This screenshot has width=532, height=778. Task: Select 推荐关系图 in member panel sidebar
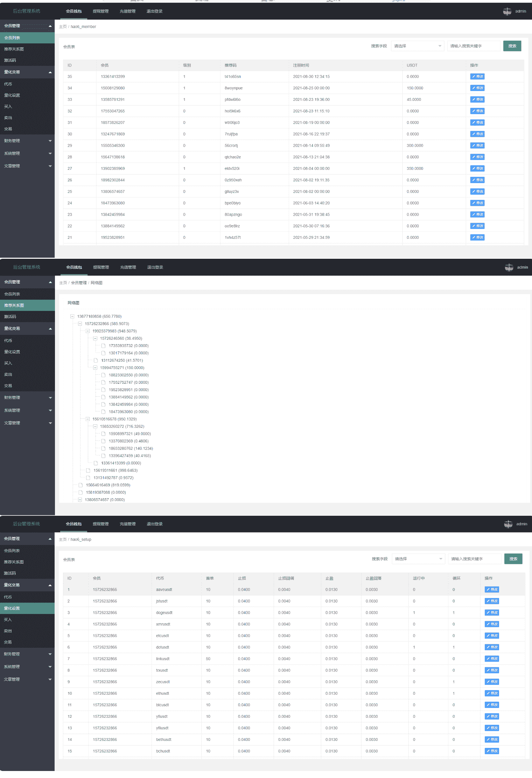click(x=27, y=49)
